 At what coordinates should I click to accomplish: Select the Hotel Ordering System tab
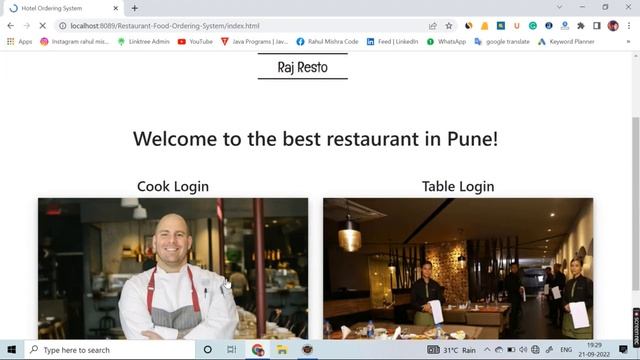tap(63, 8)
